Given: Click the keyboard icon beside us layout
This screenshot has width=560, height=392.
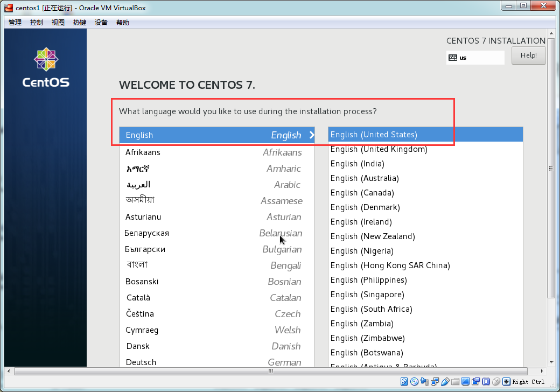Looking at the screenshot, I should 453,58.
